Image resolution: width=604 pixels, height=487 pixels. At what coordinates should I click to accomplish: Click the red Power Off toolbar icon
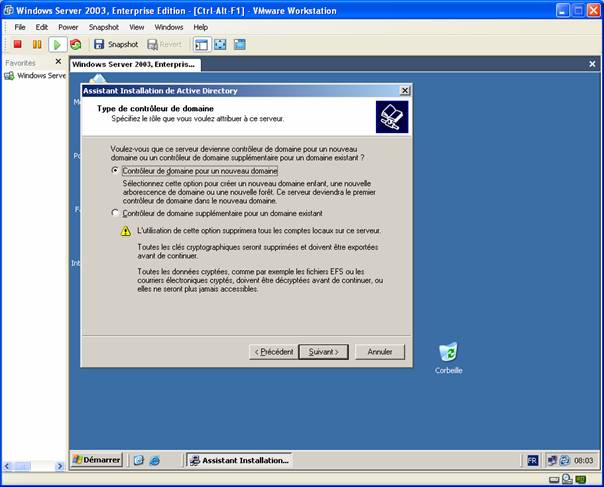pyautogui.click(x=17, y=44)
